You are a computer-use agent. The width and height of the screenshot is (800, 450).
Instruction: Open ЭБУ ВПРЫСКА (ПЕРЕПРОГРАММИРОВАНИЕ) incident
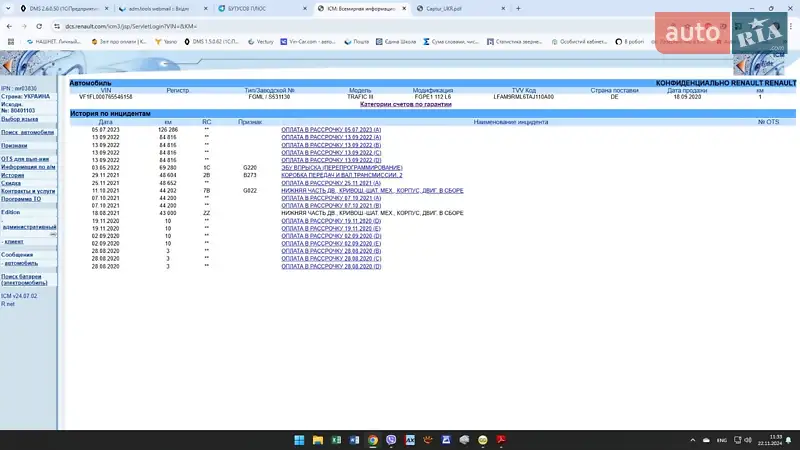[342, 167]
